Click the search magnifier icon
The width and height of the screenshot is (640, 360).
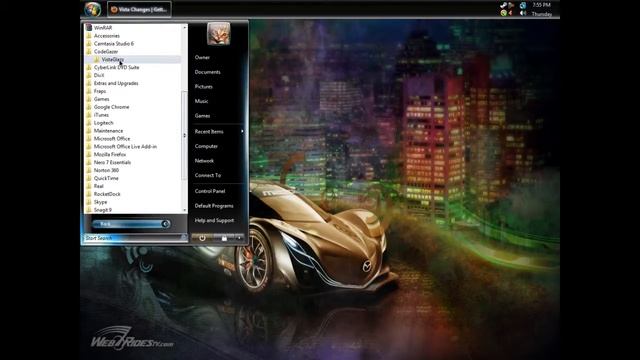click(184, 238)
